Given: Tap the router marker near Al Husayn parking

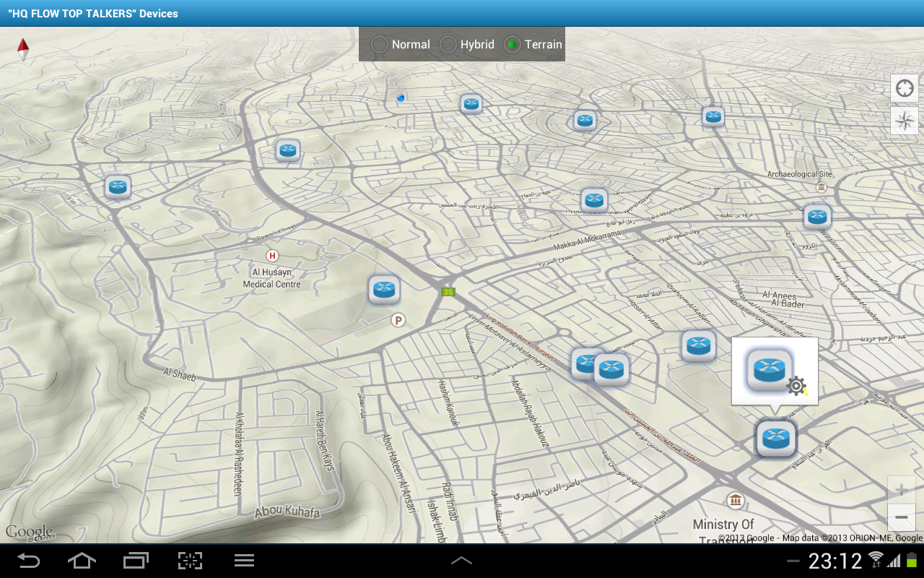Looking at the screenshot, I should (384, 290).
